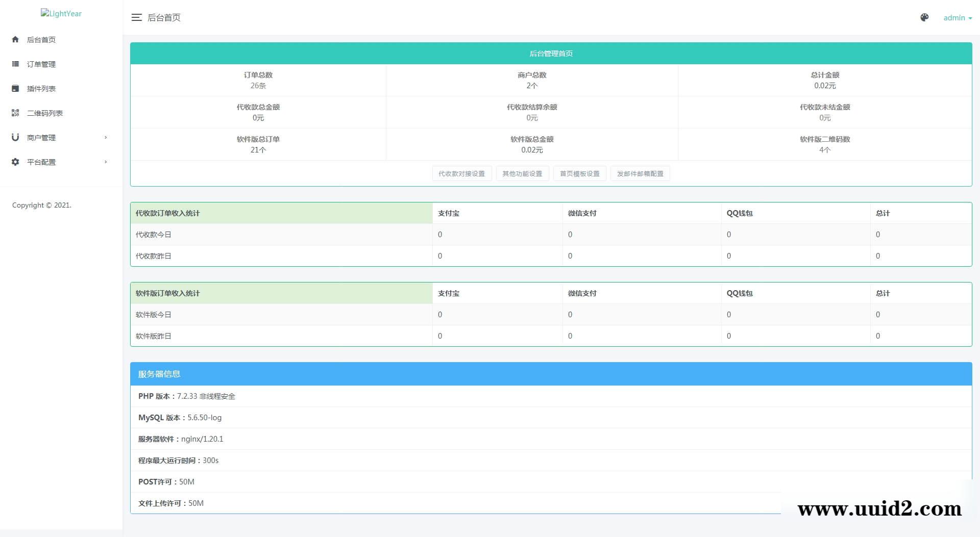Viewport: 980px width, 537px height.
Task: Open the theme color palette icon
Action: point(924,17)
